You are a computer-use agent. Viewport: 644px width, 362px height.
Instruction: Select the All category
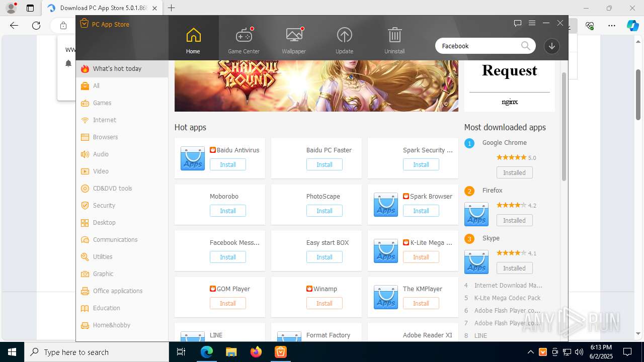pos(122,86)
